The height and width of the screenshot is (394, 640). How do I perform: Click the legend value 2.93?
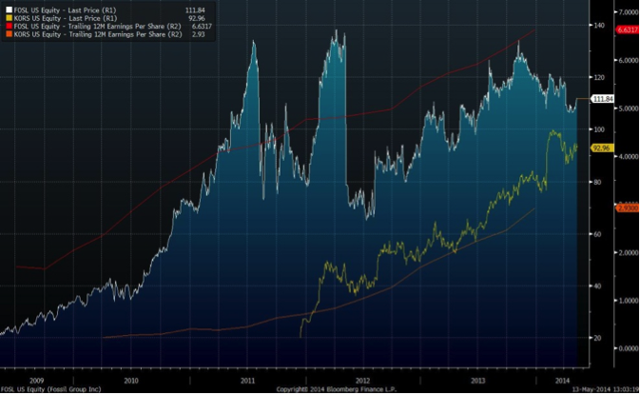coord(198,35)
